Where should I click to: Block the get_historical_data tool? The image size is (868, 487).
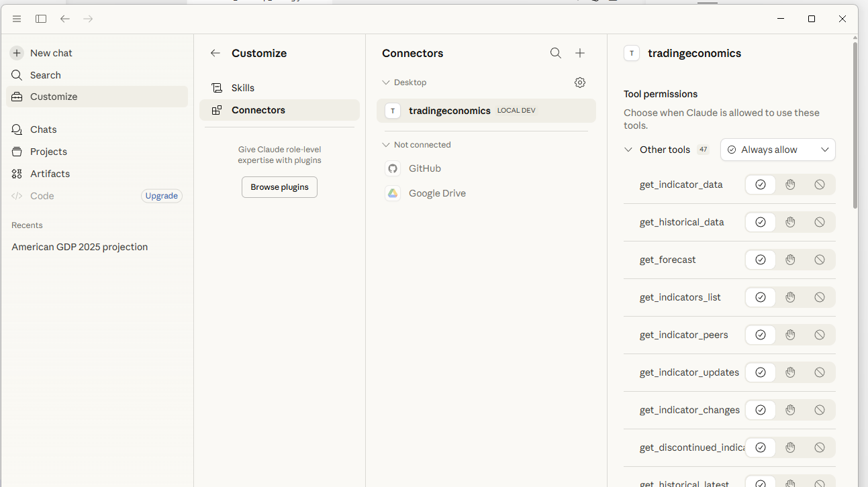click(x=820, y=221)
